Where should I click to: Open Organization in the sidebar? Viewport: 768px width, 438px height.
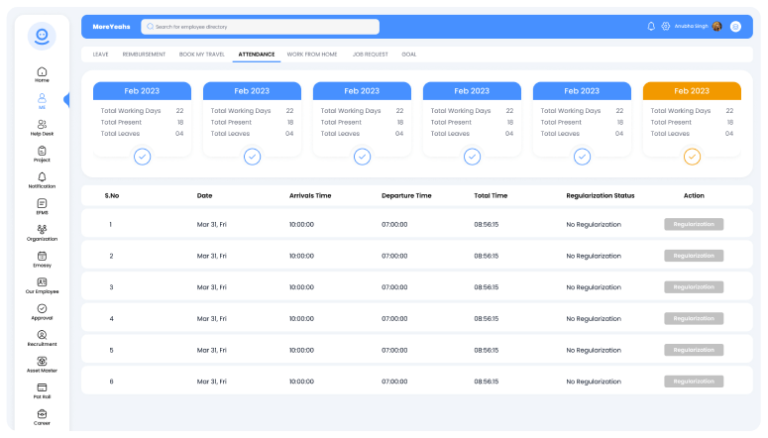click(x=42, y=232)
